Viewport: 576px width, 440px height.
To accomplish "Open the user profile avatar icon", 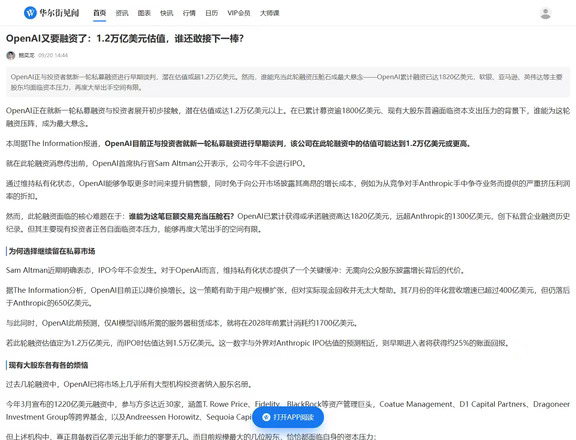I will 546,13.
